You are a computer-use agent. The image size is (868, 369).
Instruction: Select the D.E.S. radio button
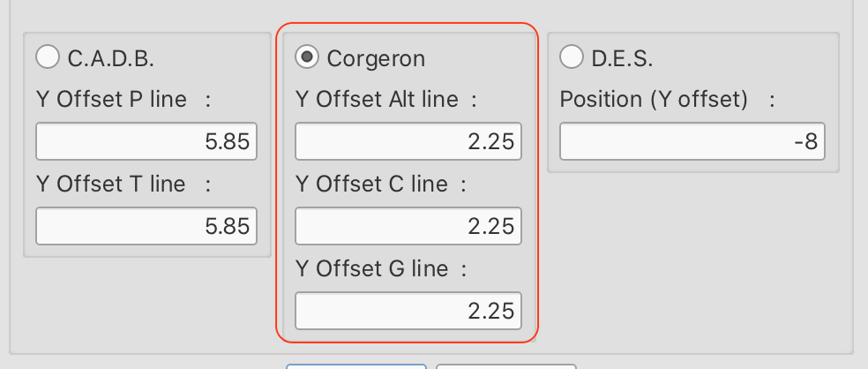pyautogui.click(x=572, y=58)
